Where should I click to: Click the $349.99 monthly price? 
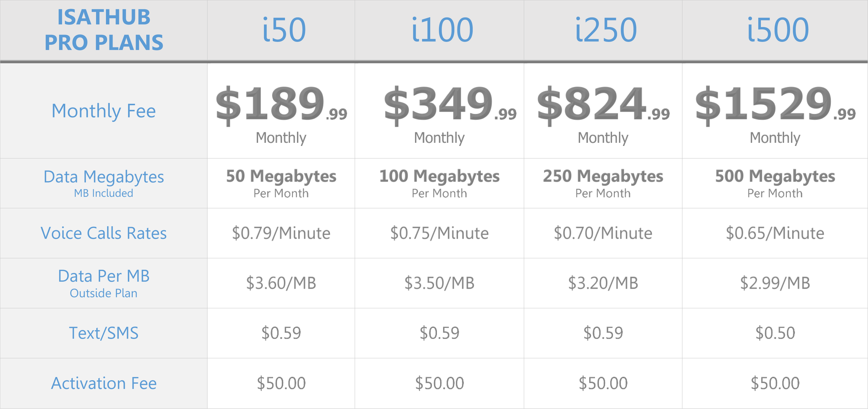(x=449, y=104)
